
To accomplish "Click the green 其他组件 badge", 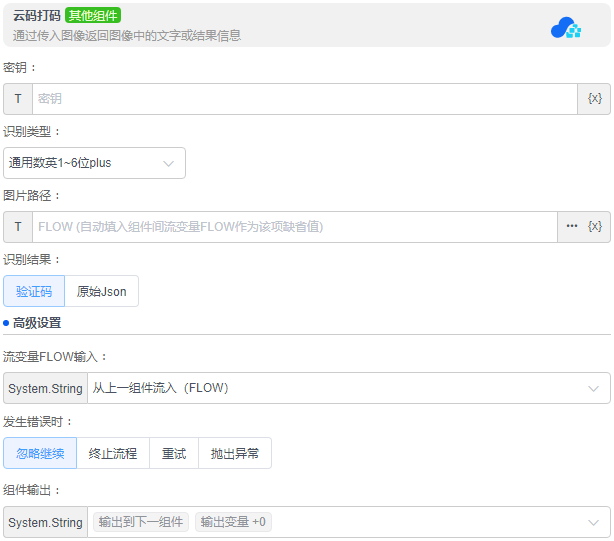I will 93,15.
